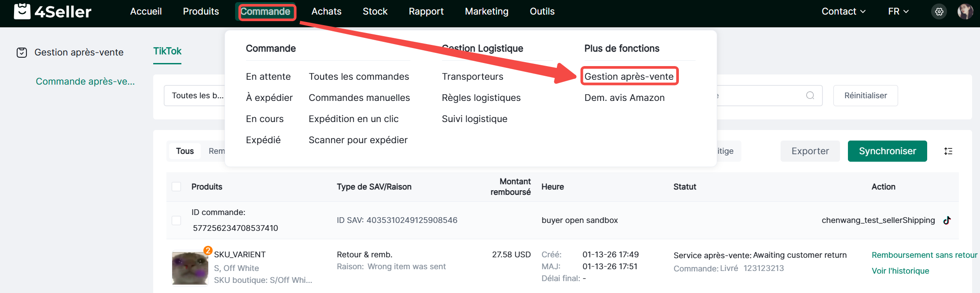Open the user profile avatar
The height and width of the screenshot is (293, 980).
click(965, 11)
